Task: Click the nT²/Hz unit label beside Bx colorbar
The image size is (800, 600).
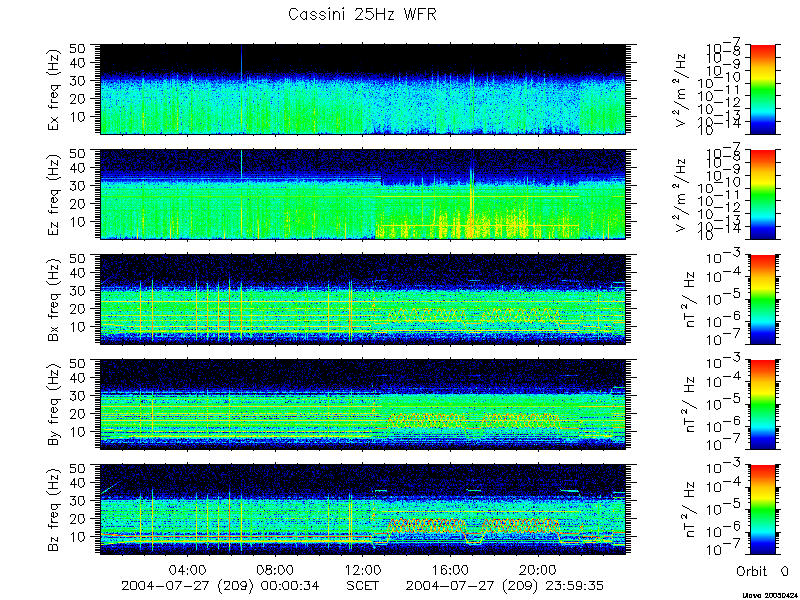Action: 689,299
